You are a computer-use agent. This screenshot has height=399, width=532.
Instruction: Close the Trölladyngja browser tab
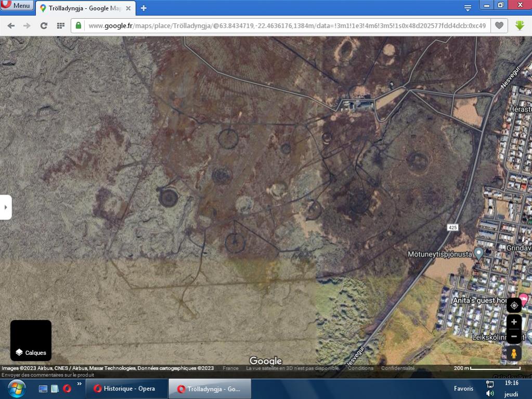click(128, 8)
